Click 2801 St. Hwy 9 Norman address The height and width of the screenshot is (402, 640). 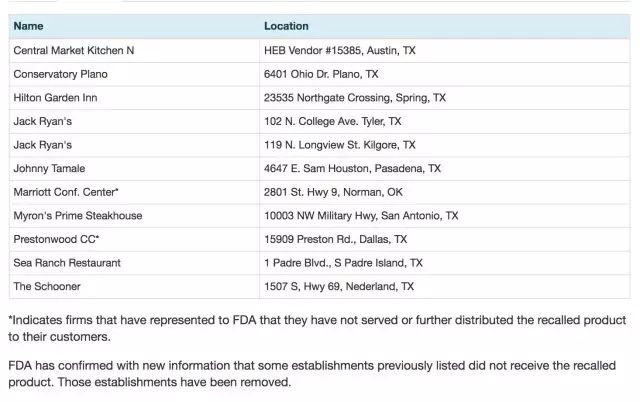tap(333, 192)
